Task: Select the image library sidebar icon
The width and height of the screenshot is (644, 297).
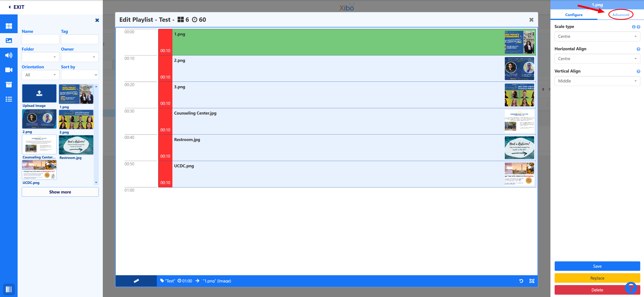Action: click(9, 41)
